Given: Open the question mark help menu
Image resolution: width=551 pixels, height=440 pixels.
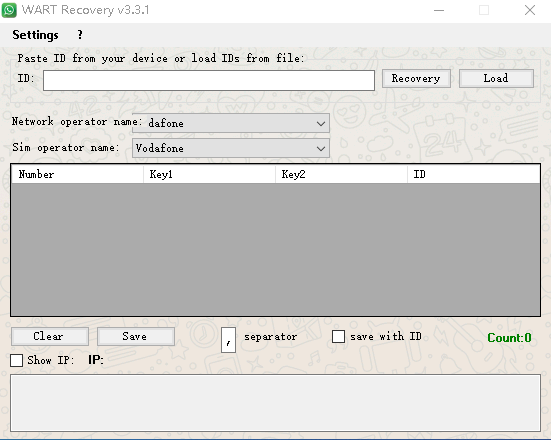Looking at the screenshot, I should tap(80, 35).
